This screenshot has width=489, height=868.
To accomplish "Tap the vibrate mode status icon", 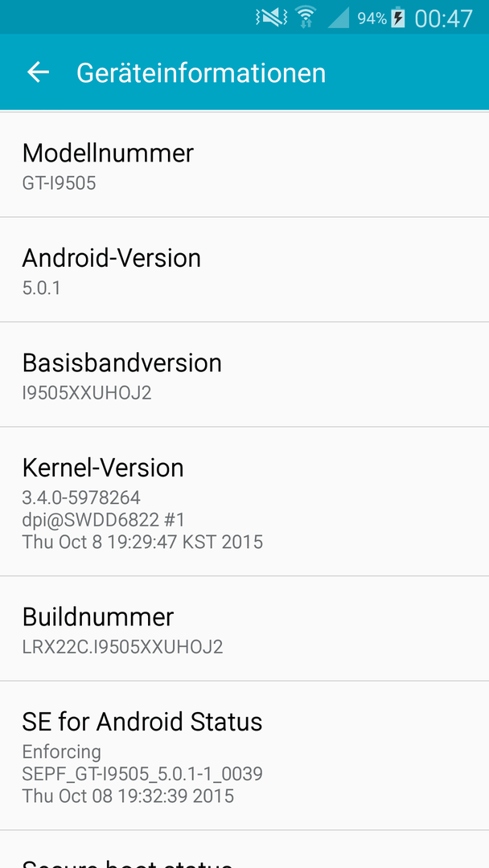I will (271, 18).
